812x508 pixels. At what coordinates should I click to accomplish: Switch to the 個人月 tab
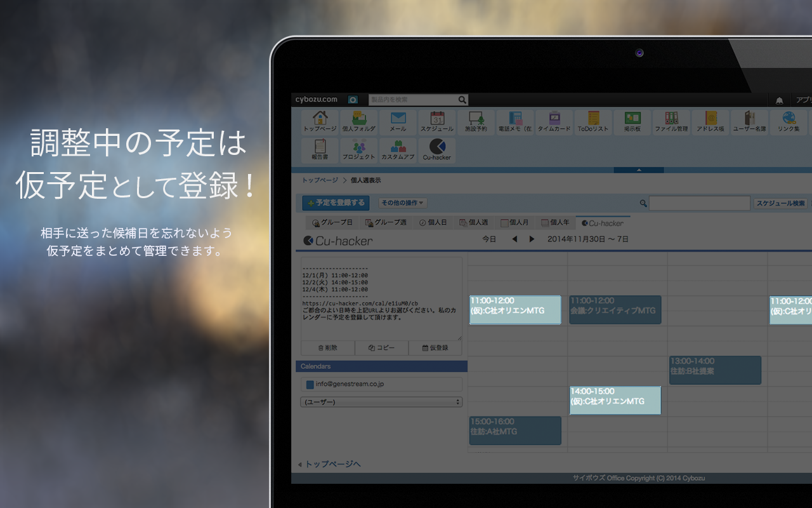(x=514, y=223)
